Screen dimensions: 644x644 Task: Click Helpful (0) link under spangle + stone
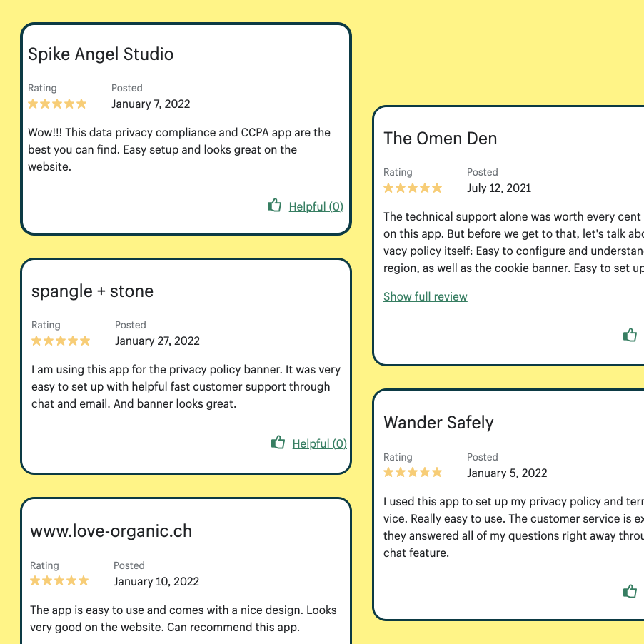pyautogui.click(x=319, y=443)
